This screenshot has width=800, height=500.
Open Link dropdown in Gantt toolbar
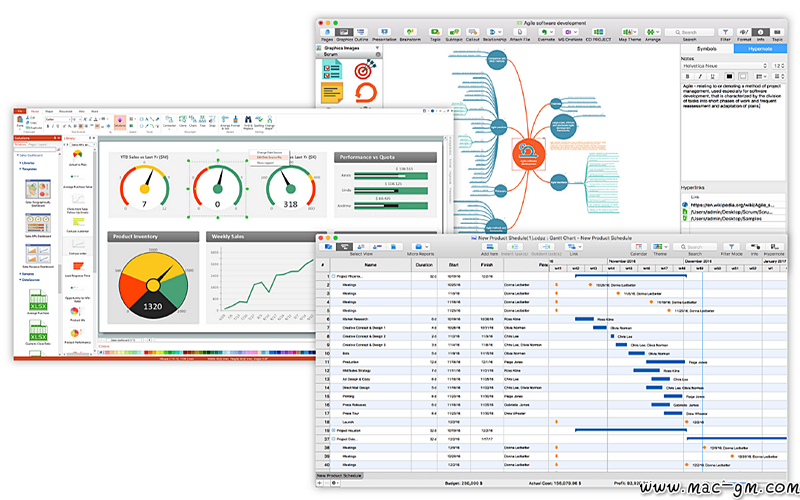[574, 246]
